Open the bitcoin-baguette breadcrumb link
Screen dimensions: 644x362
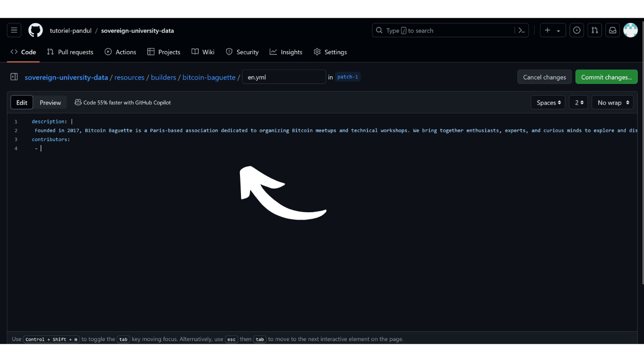(209, 77)
